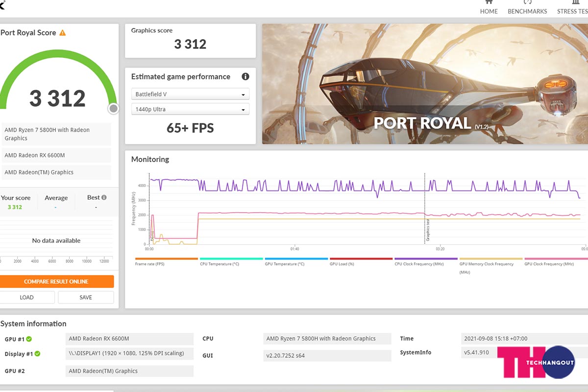
Task: Select the AMD Ryzen 7 5800H entry under the gauge
Action: click(56, 134)
